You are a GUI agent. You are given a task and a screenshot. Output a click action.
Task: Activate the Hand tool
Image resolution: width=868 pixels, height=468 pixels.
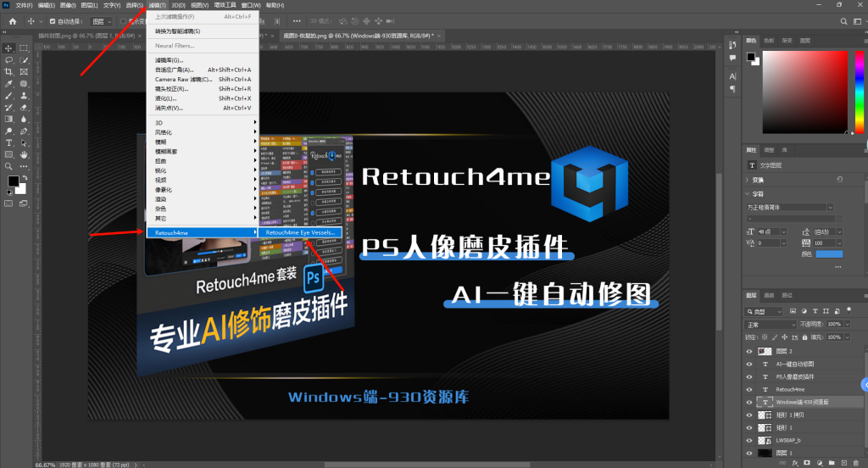(x=25, y=155)
